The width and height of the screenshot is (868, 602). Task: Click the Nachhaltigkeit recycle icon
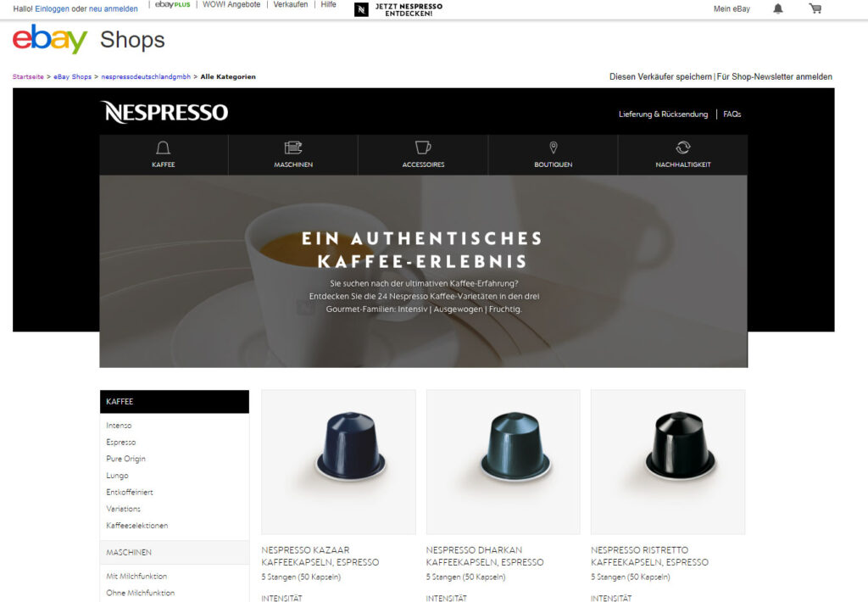coord(682,148)
